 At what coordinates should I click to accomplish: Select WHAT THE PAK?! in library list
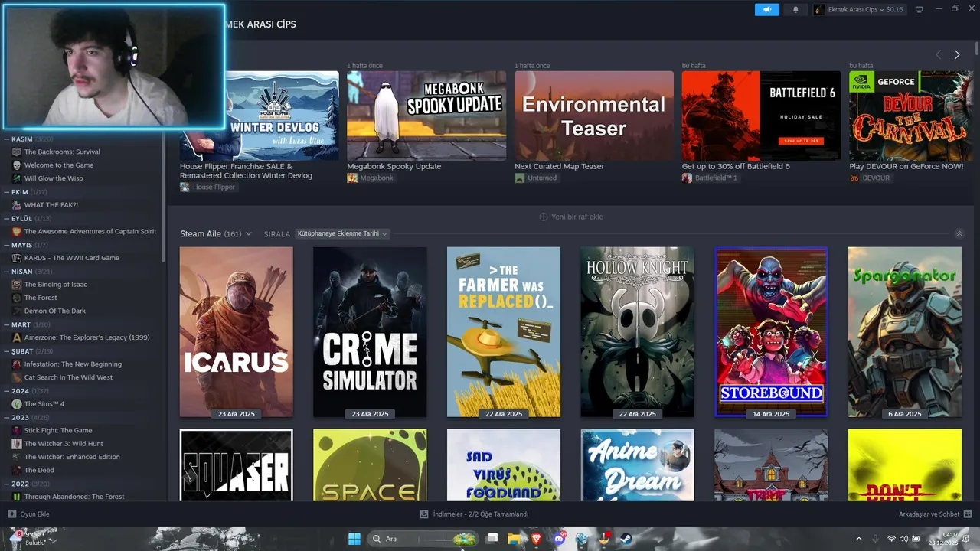click(51, 204)
